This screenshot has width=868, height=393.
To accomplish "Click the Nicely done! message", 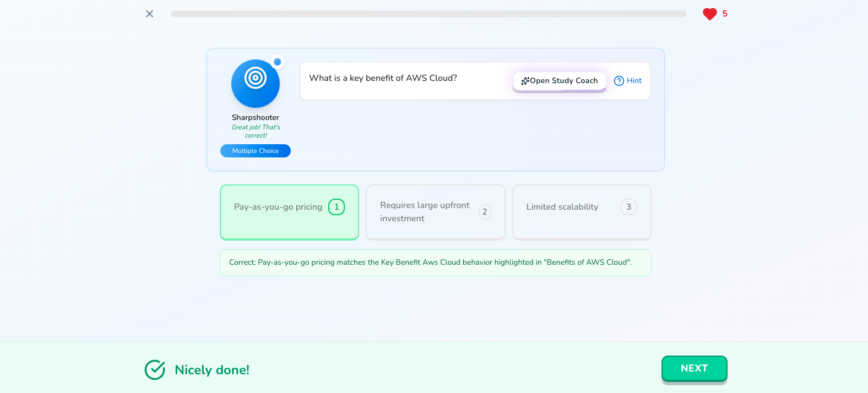I will pos(212,370).
